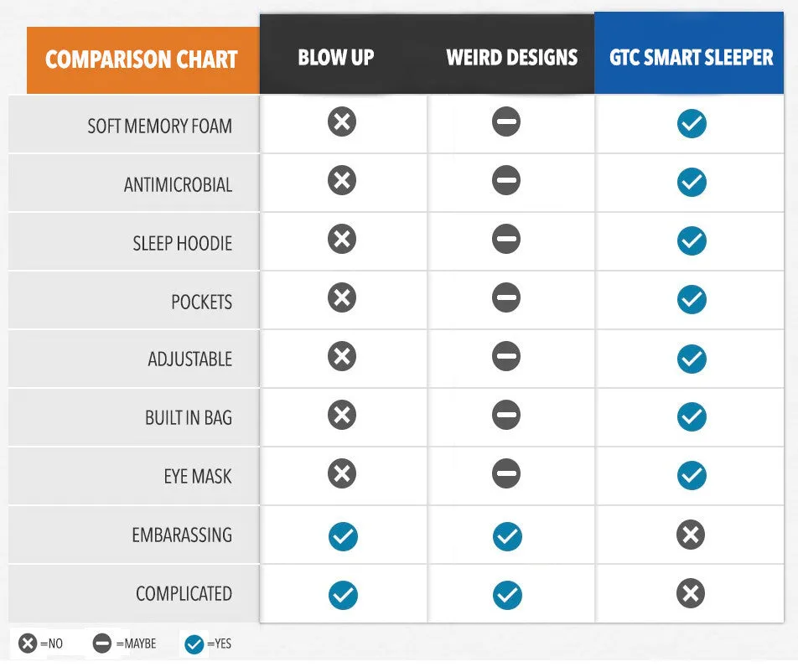
Task: Click the checkmark for Blow Up Complicated
Action: [343, 595]
